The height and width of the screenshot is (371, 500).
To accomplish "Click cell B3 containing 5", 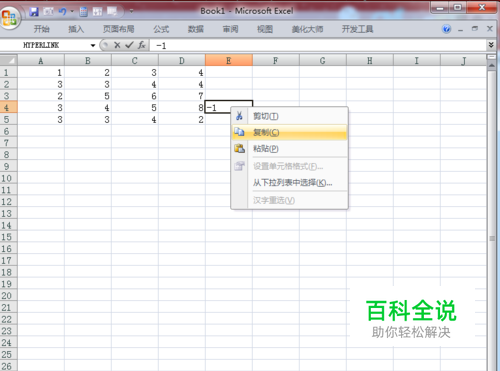I will [x=88, y=96].
